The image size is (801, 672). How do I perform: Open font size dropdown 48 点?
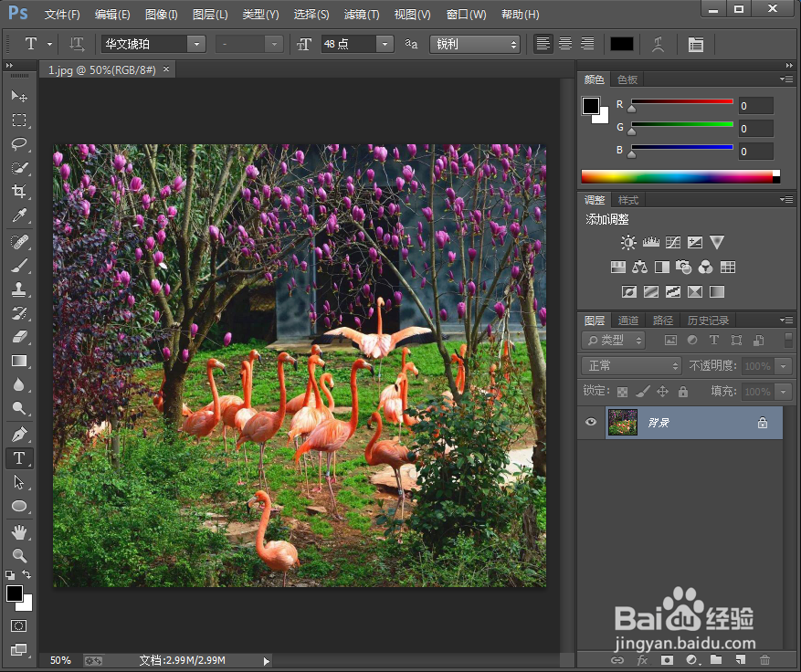pyautogui.click(x=385, y=45)
